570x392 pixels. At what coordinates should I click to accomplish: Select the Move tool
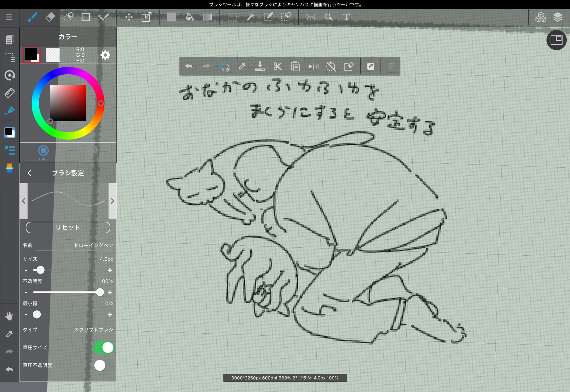pos(129,17)
